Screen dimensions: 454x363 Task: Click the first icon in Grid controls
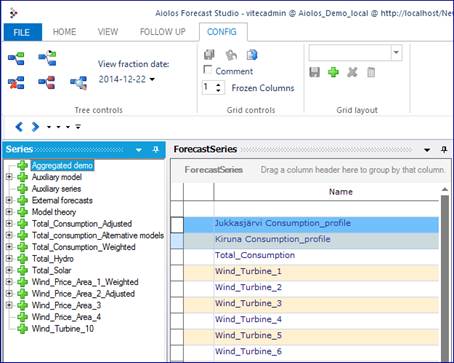point(209,54)
